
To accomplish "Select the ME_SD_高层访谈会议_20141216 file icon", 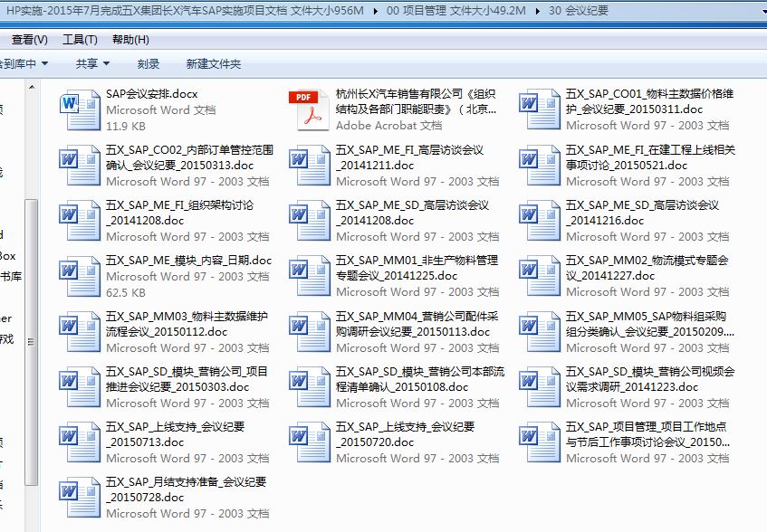I will [540, 221].
